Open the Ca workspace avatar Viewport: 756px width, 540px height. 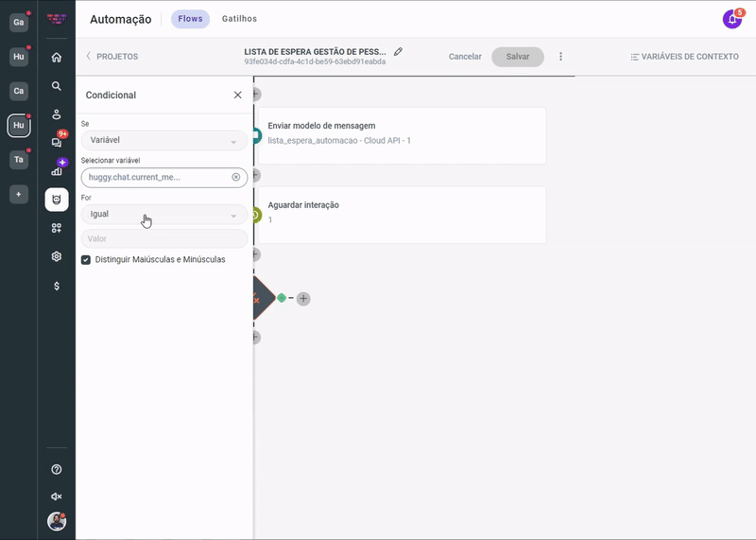click(19, 91)
